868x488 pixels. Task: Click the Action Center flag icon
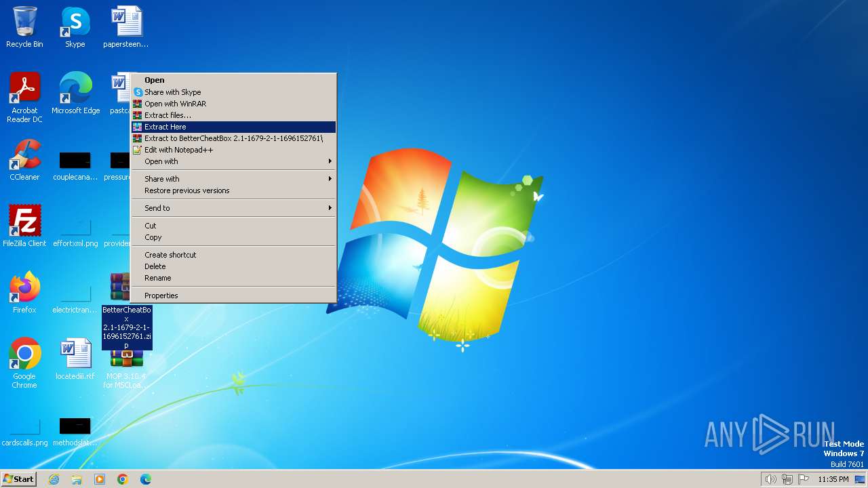(804, 479)
